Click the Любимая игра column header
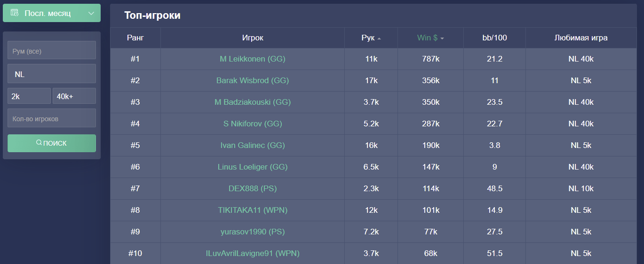This screenshot has width=644, height=264. [x=581, y=38]
